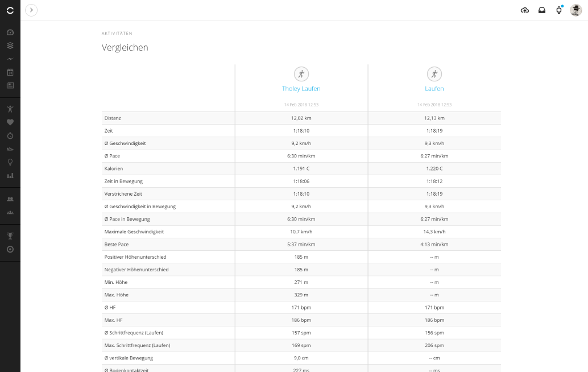Select the Min. Höhe row label

coord(116,282)
